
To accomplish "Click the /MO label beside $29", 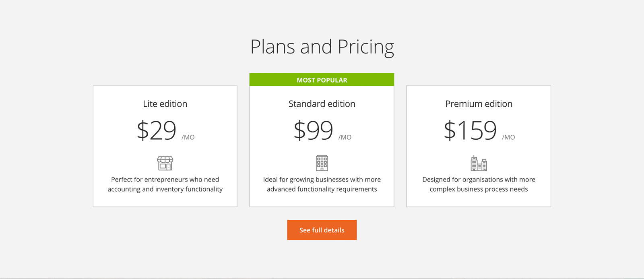I will point(188,137).
